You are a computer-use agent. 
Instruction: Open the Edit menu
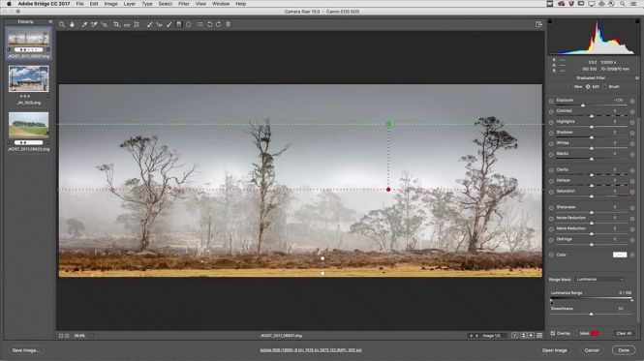(94, 4)
